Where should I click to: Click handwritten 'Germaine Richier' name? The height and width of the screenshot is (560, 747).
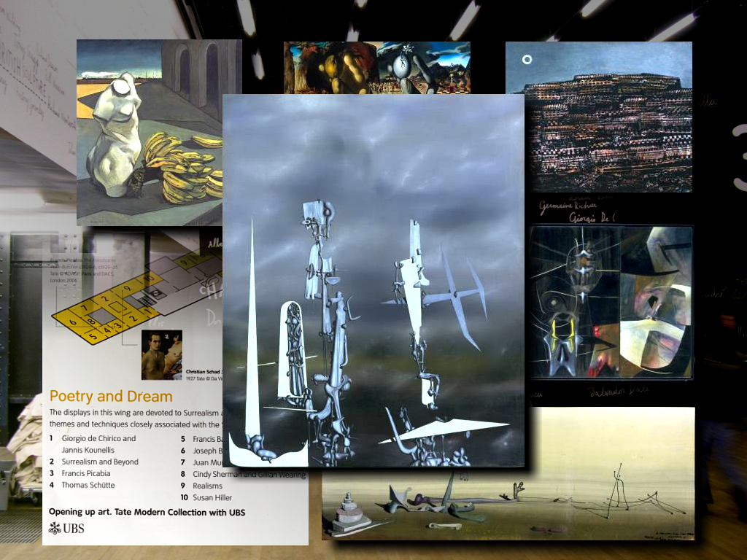568,206
